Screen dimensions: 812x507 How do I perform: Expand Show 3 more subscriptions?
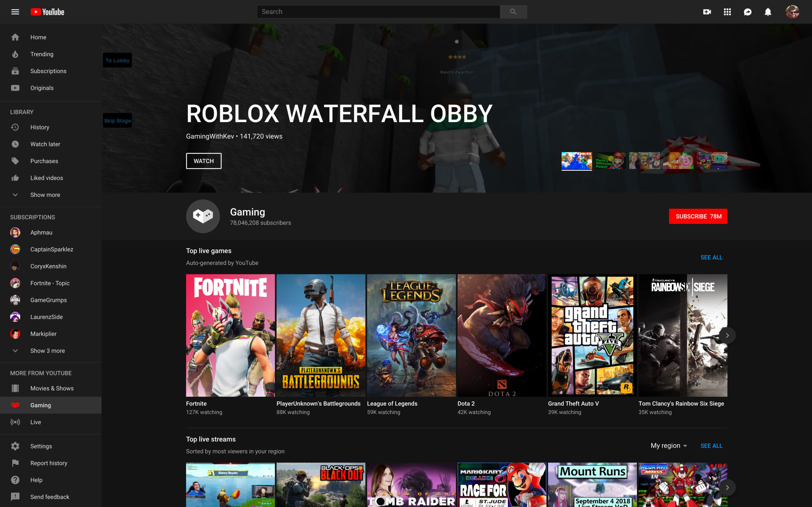click(x=47, y=351)
